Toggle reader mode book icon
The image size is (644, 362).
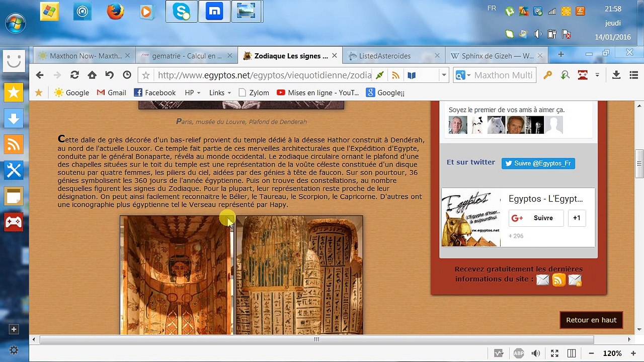tap(412, 75)
